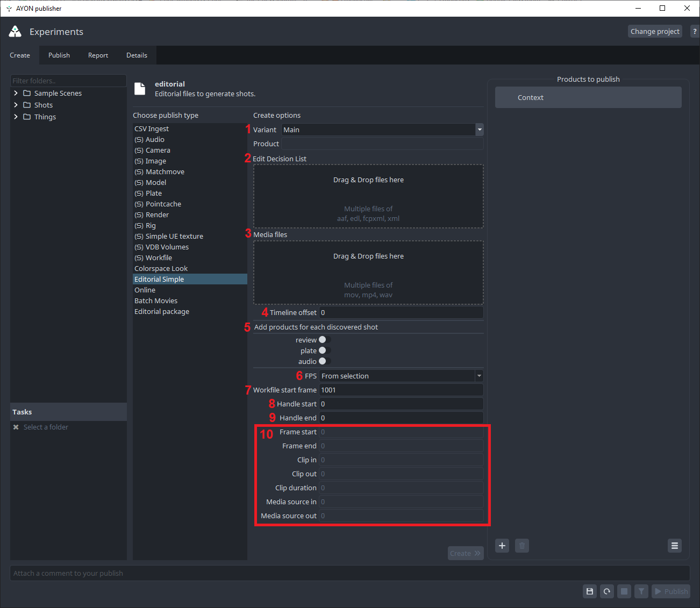This screenshot has width=700, height=608.
Task: Click the validate funnel icon
Action: pos(641,591)
